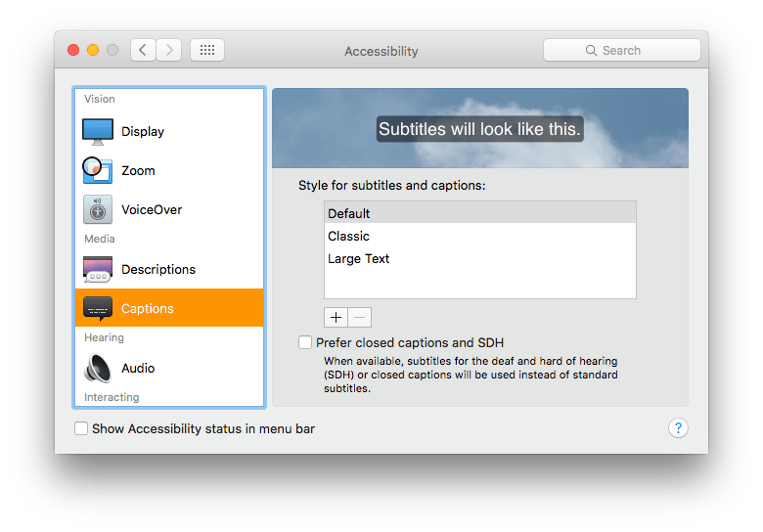Go back with the left chevron

(143, 50)
